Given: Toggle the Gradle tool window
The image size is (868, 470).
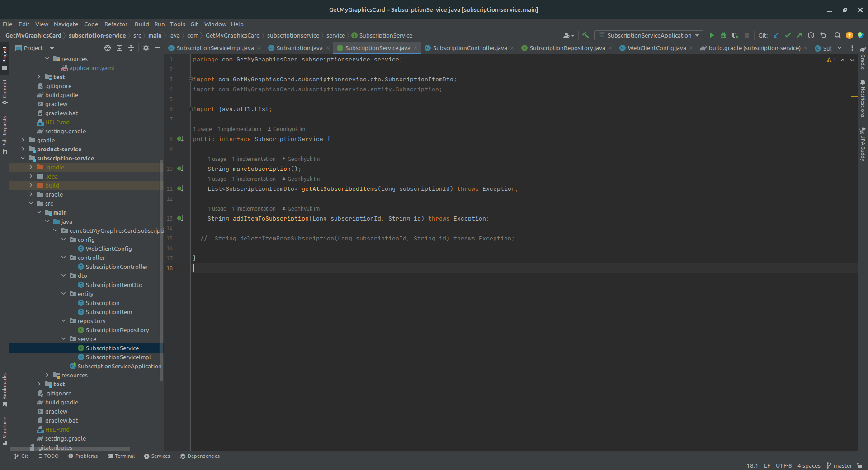Looking at the screenshot, I should (x=863, y=59).
